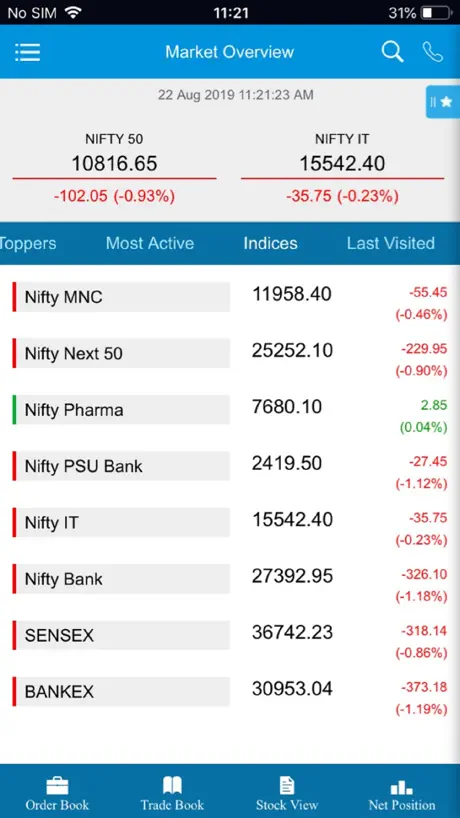The image size is (460, 818).
Task: Select the Nifty MNC row
Action: (x=230, y=297)
